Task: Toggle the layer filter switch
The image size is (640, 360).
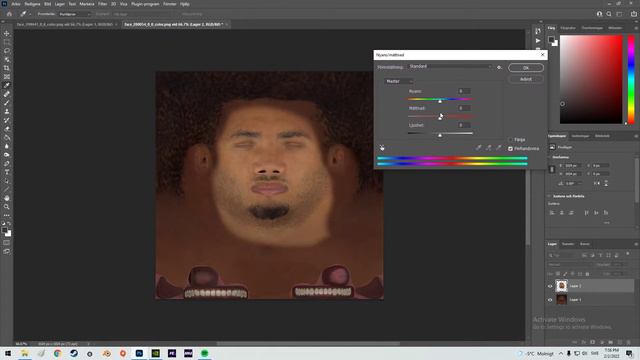Action: click(x=628, y=254)
